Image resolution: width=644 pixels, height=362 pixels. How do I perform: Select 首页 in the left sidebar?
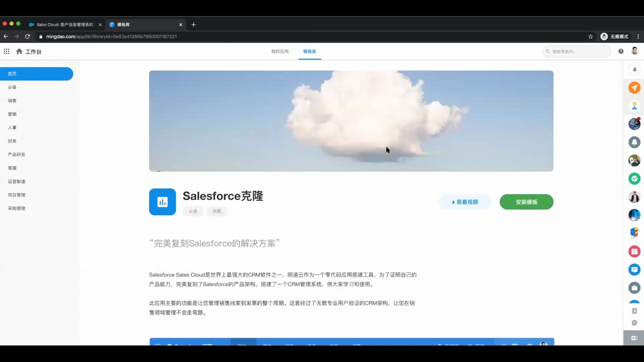[37, 74]
